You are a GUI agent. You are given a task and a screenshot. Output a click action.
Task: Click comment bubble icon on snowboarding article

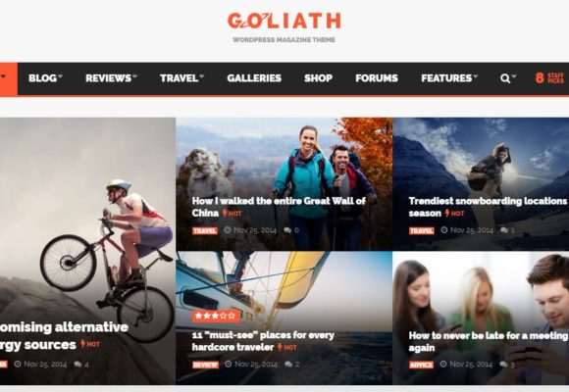click(504, 230)
